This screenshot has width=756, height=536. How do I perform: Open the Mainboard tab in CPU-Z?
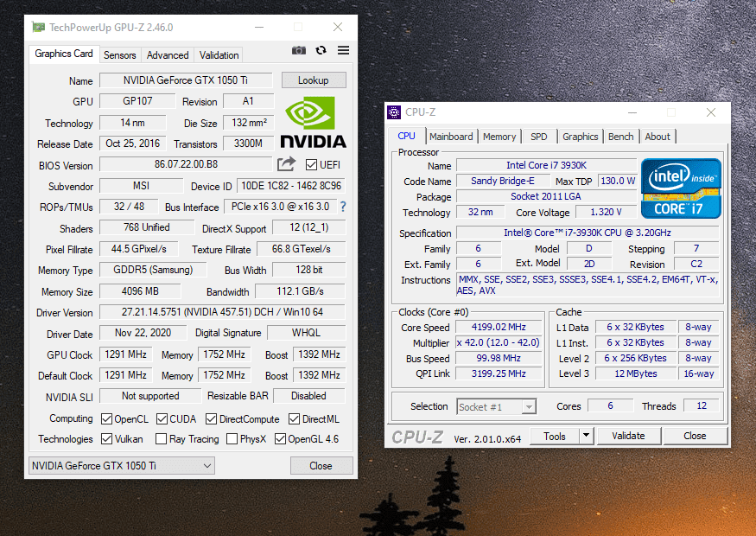pyautogui.click(x=451, y=137)
